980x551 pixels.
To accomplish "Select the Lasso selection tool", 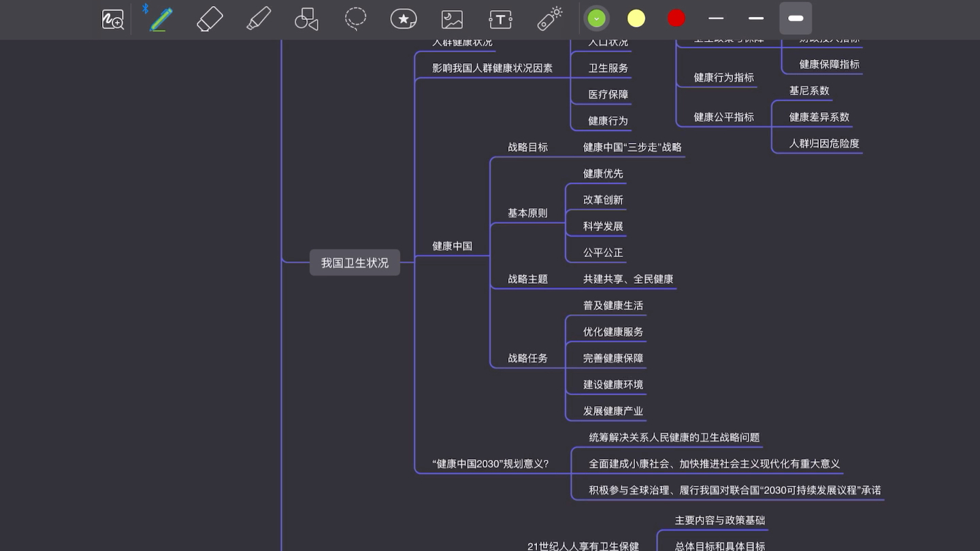I will (x=355, y=19).
